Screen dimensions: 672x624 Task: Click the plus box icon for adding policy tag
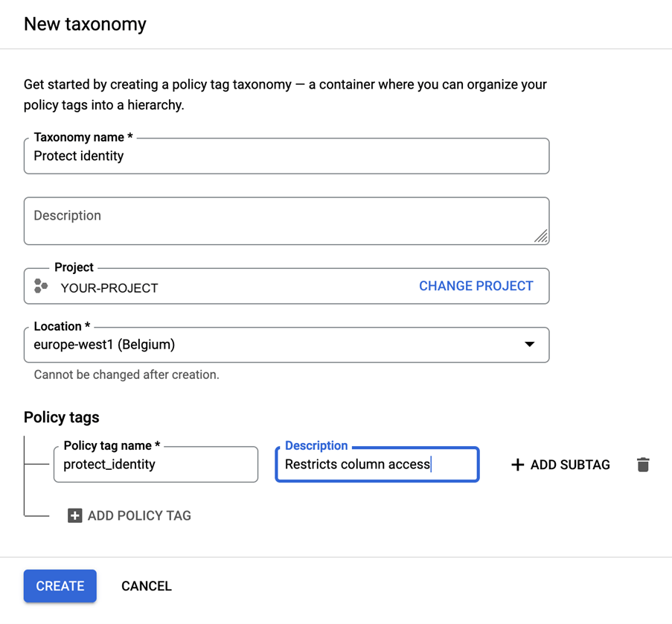[x=75, y=515]
